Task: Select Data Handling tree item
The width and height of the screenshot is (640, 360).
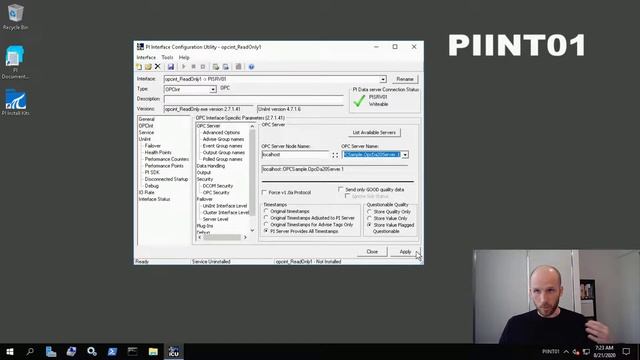Action: (x=211, y=166)
